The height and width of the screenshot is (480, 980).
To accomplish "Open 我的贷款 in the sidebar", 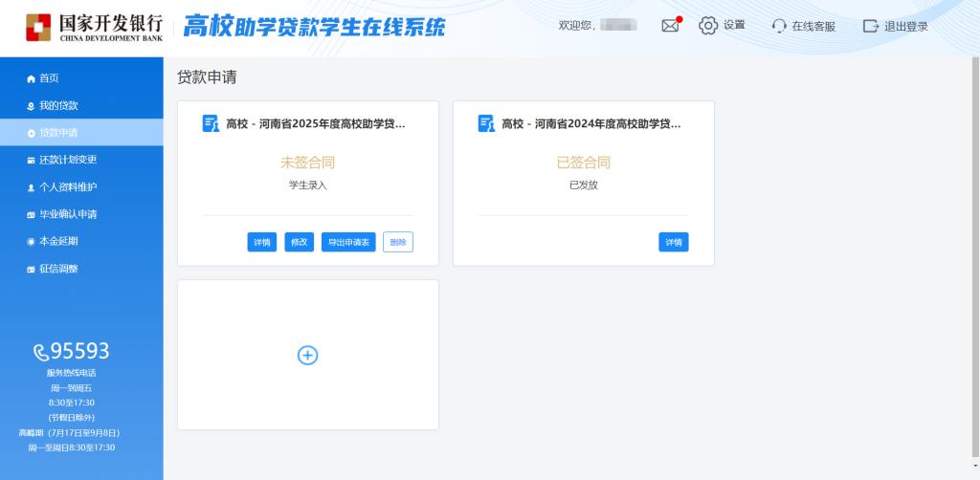I will [58, 105].
